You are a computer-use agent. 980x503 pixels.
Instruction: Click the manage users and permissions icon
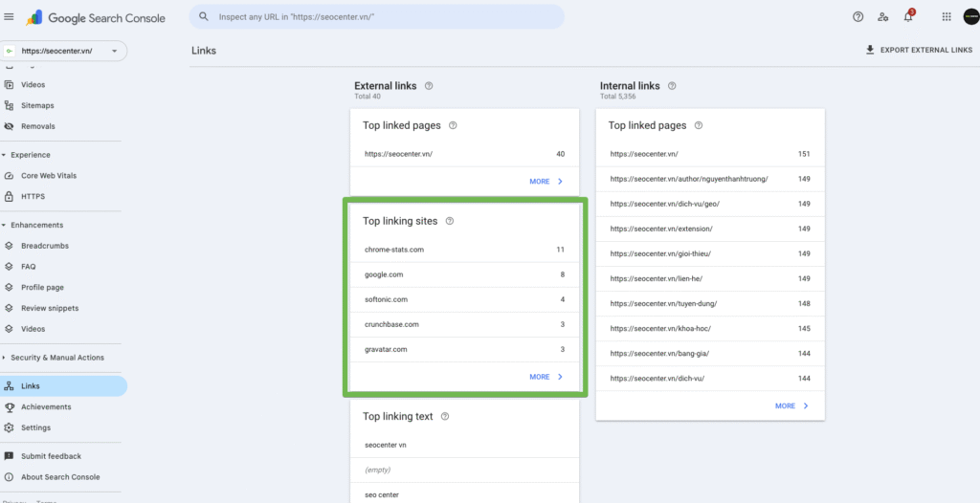882,17
